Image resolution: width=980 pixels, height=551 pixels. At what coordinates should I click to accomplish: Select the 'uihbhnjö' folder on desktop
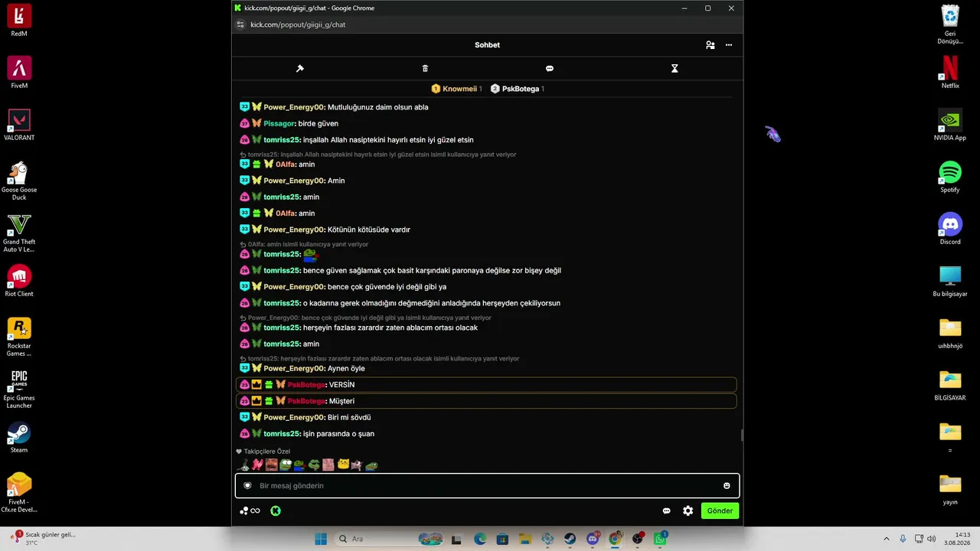coord(950,333)
